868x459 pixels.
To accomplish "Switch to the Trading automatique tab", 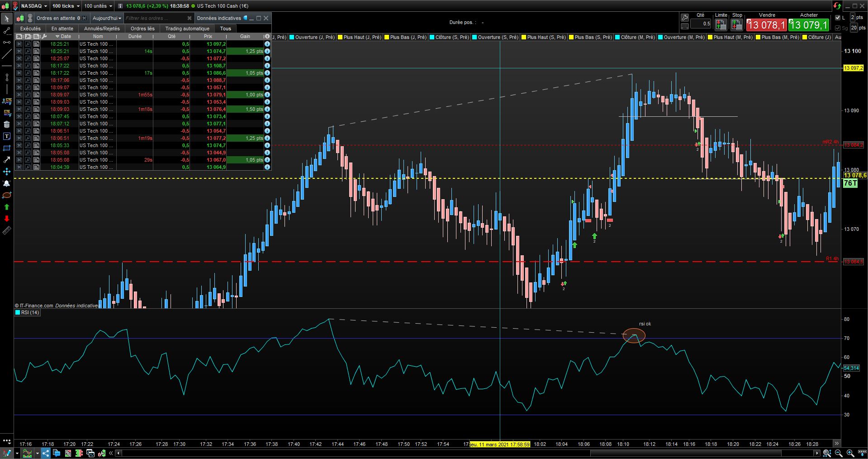I will pos(187,29).
